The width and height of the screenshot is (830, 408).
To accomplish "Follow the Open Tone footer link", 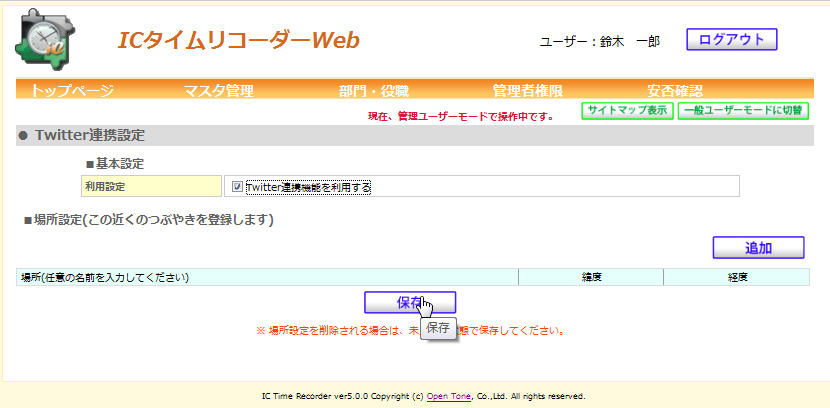I will (448, 396).
